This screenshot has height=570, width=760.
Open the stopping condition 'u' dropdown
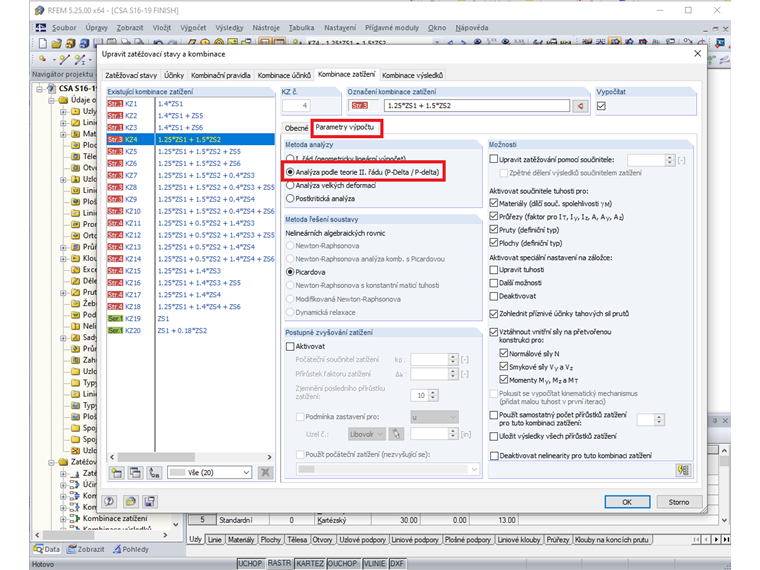(x=434, y=417)
